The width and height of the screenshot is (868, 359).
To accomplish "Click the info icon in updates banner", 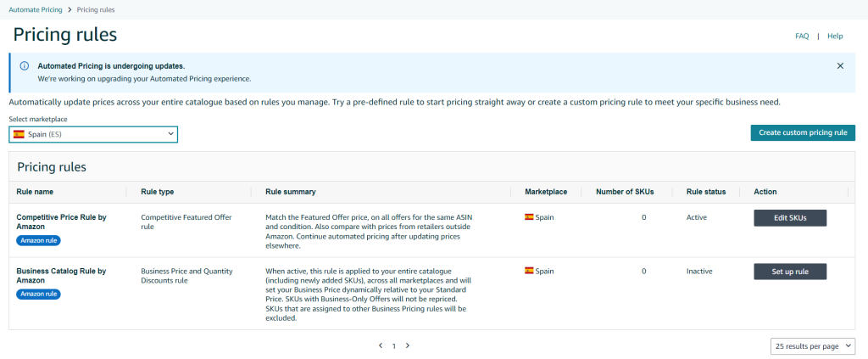I will pos(24,66).
